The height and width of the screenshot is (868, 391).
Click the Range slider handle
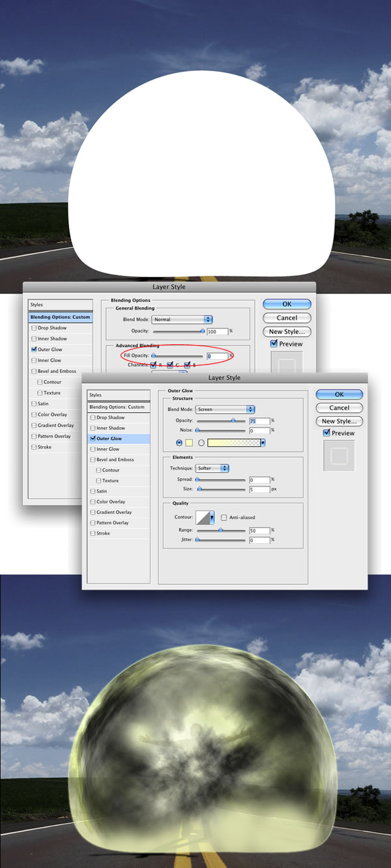(x=221, y=530)
